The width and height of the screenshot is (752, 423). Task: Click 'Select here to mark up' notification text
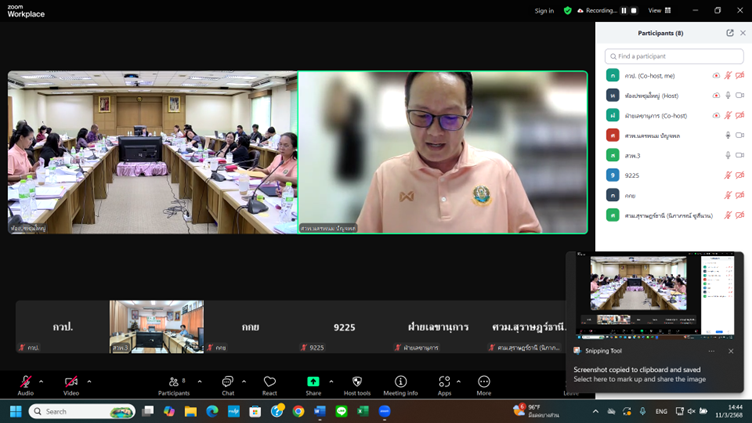639,379
